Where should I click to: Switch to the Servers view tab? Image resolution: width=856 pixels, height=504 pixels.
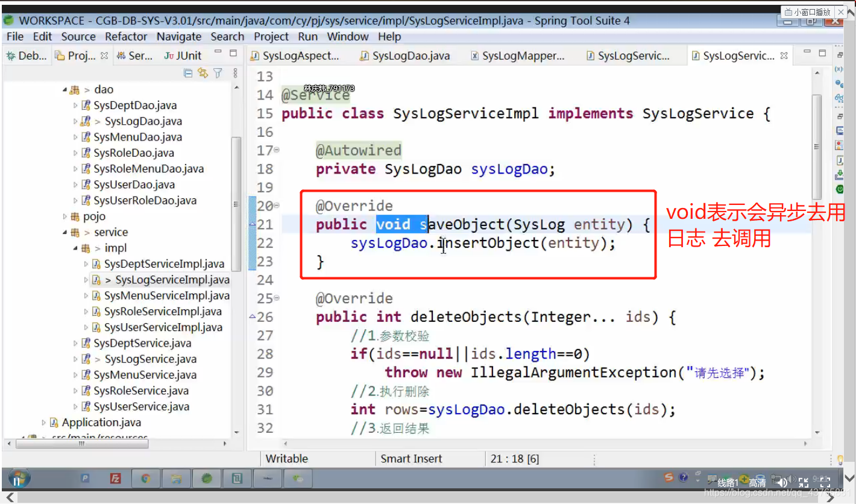(135, 55)
